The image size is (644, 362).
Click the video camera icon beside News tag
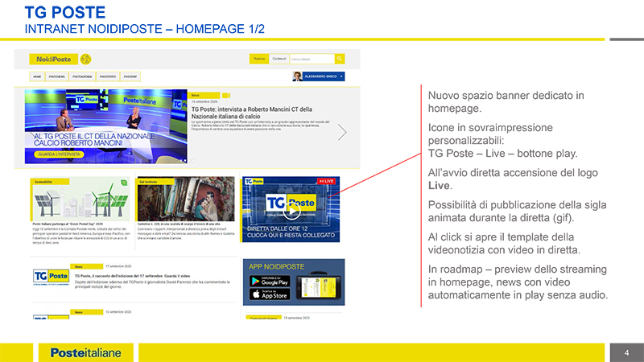(x=226, y=95)
